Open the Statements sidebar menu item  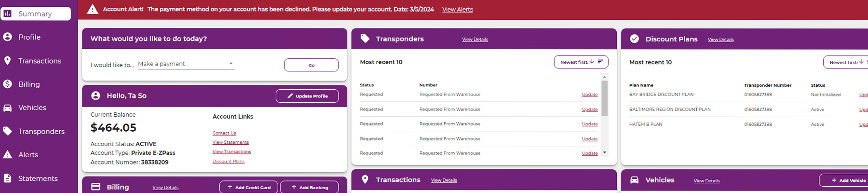pos(38,179)
